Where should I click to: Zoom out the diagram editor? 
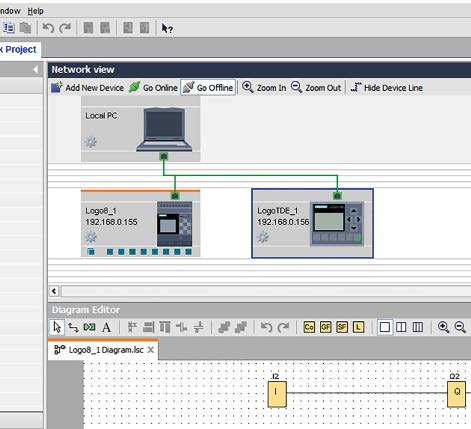tap(460, 327)
